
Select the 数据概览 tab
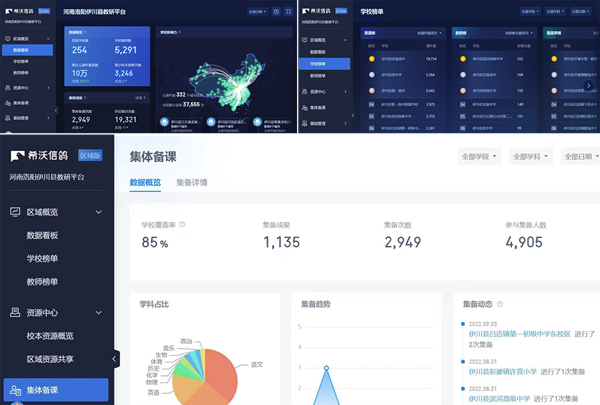(145, 183)
